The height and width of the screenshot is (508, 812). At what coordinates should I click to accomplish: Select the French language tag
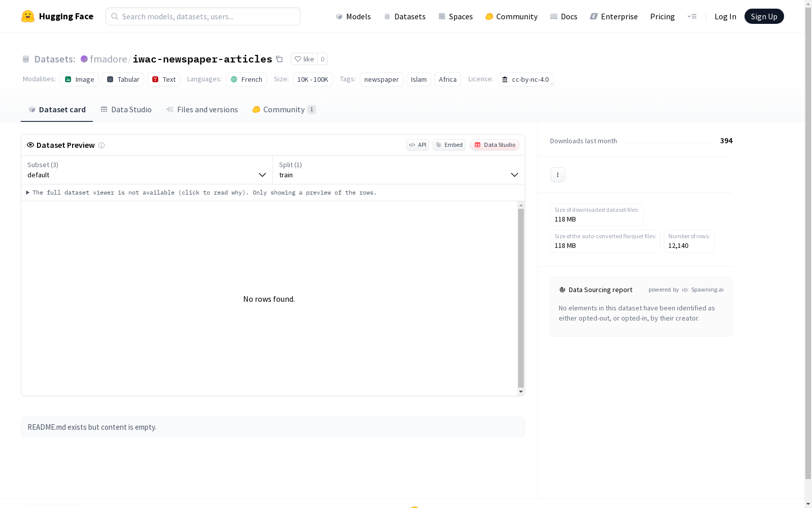(247, 79)
